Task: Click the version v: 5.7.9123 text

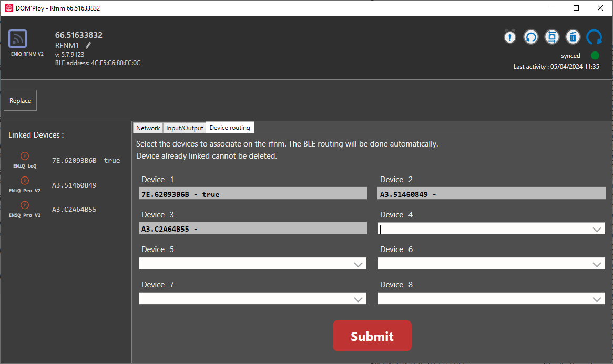Action: [69, 54]
